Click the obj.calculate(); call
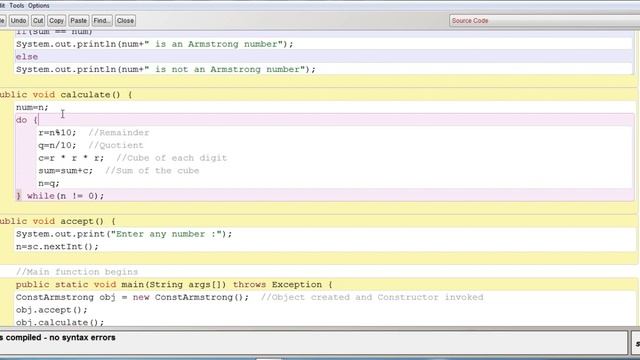The height and width of the screenshot is (360, 640). (x=60, y=322)
